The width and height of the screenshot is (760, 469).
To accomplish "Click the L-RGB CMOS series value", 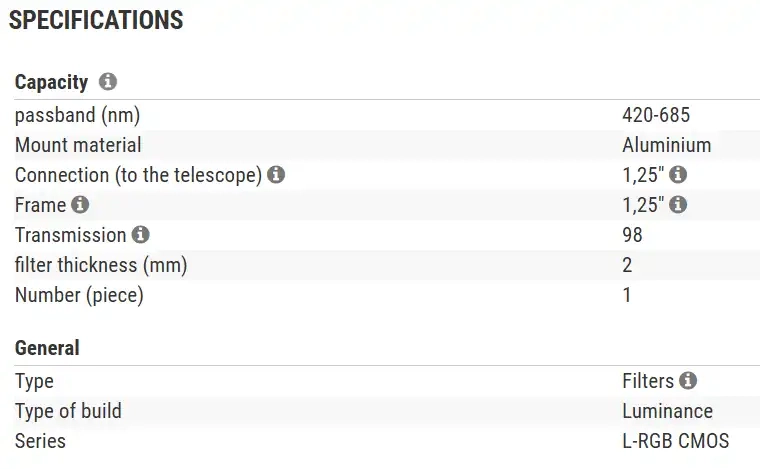I will click(x=676, y=441).
